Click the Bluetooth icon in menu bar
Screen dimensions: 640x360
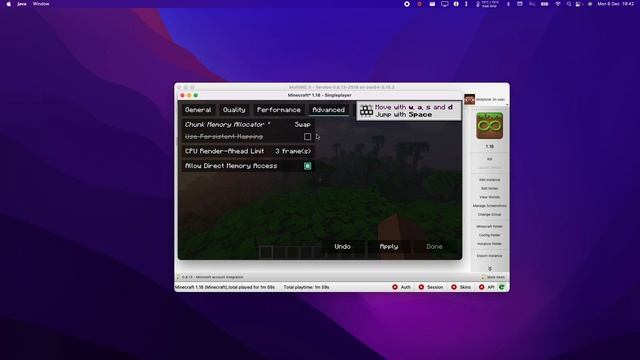point(508,4)
